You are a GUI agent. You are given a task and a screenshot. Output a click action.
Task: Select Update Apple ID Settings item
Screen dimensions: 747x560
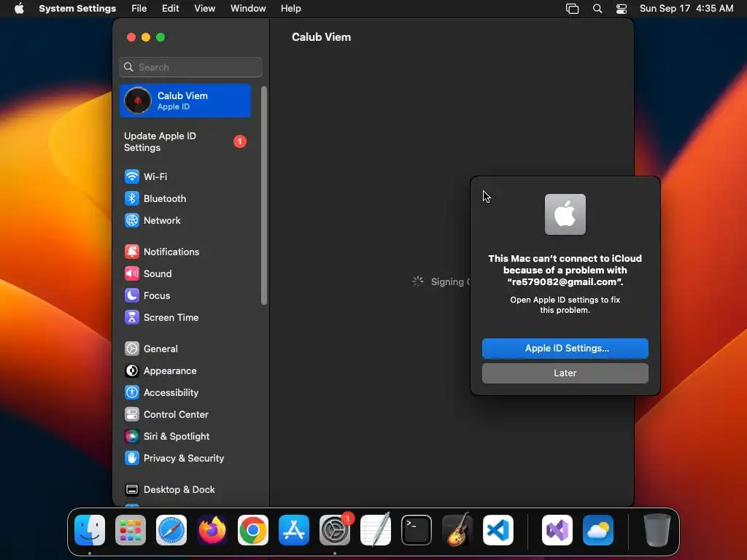[x=185, y=142]
